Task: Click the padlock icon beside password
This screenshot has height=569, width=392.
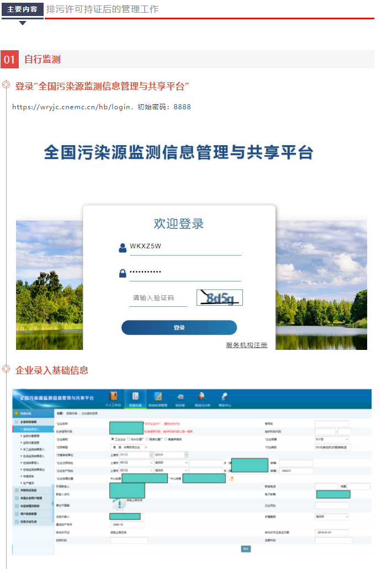Action: [x=123, y=273]
